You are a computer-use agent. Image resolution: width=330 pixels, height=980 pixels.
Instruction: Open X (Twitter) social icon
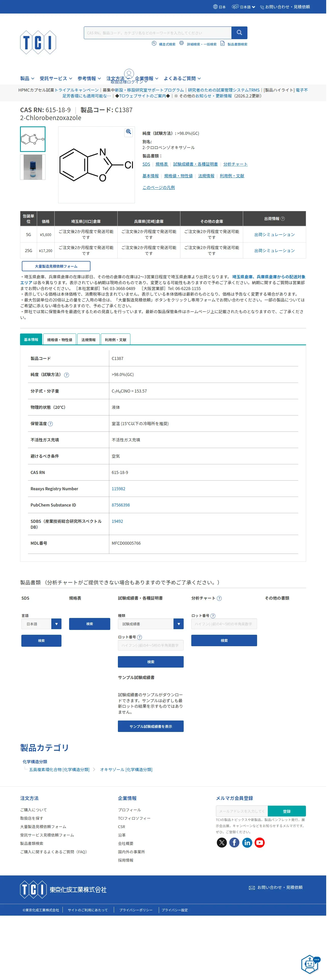(x=222, y=842)
